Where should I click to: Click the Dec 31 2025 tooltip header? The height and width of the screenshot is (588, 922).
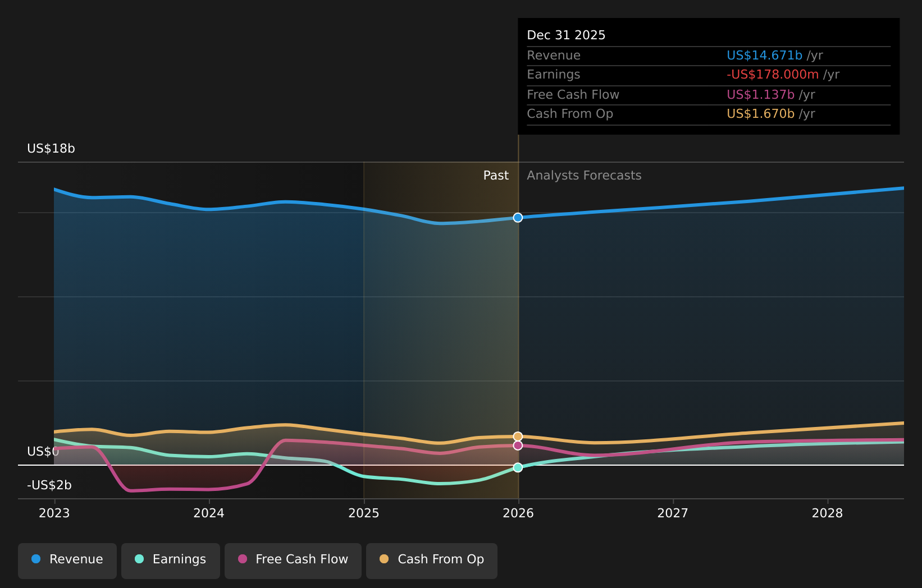[566, 34]
